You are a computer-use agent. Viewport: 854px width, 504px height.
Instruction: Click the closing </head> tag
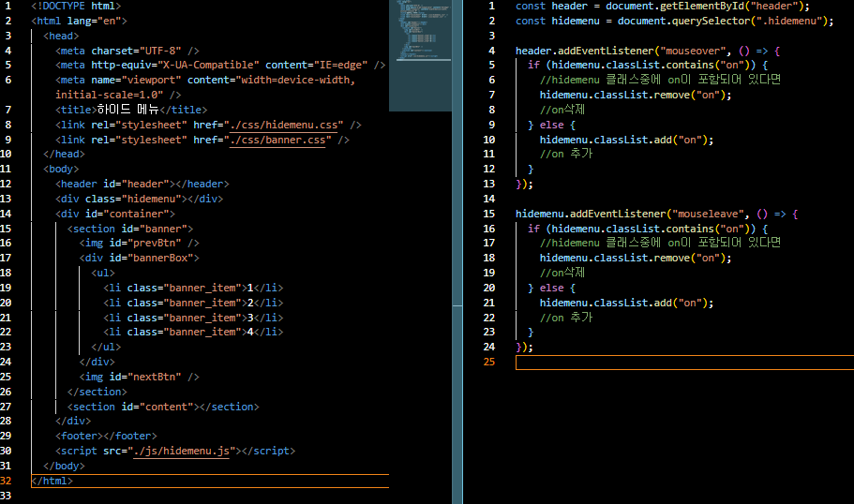64,154
